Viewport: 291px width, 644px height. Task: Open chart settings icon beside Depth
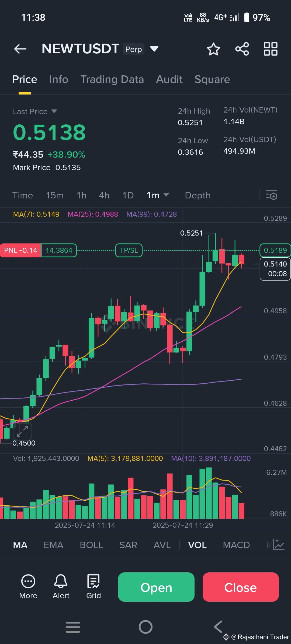coord(272,195)
